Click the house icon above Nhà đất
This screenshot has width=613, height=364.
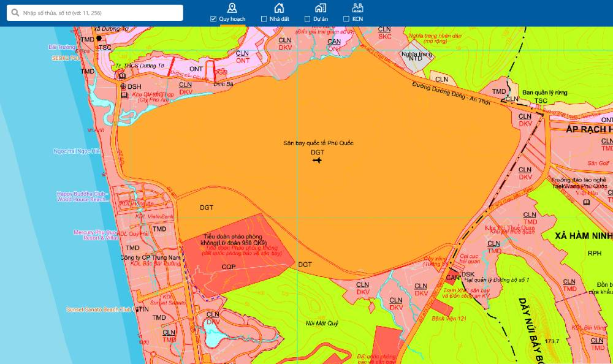coord(279,7)
